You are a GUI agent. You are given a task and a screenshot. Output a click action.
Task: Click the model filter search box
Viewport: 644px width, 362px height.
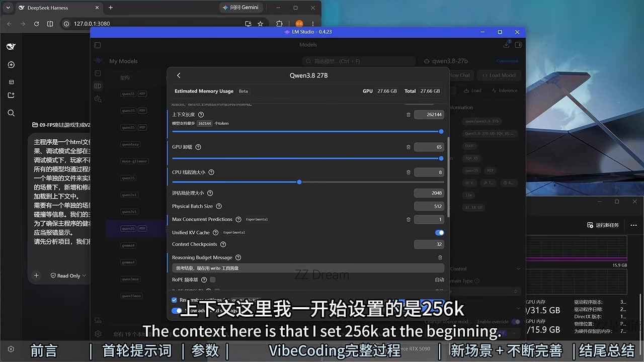(x=359, y=61)
